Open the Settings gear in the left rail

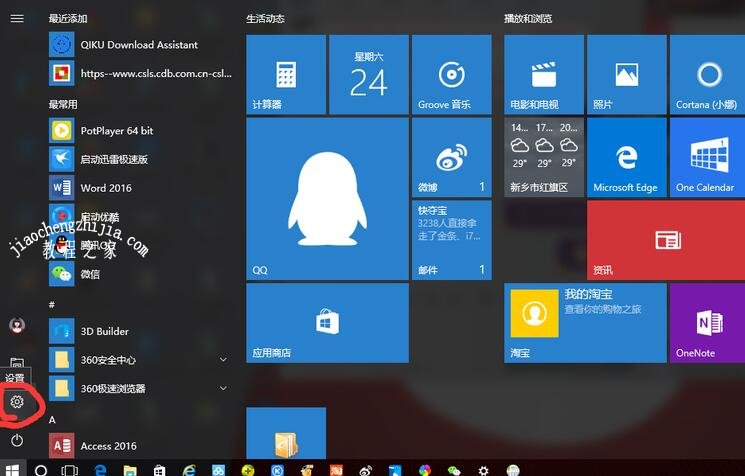click(x=17, y=402)
